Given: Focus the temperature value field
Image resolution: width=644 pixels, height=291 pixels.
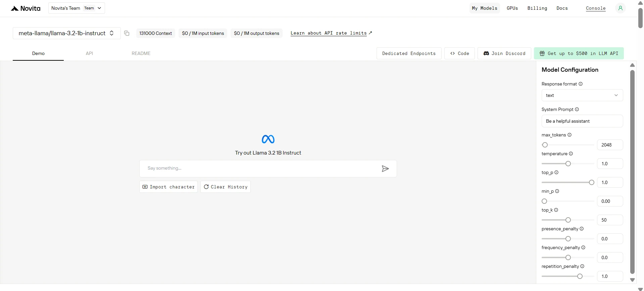Looking at the screenshot, I should pyautogui.click(x=610, y=164).
